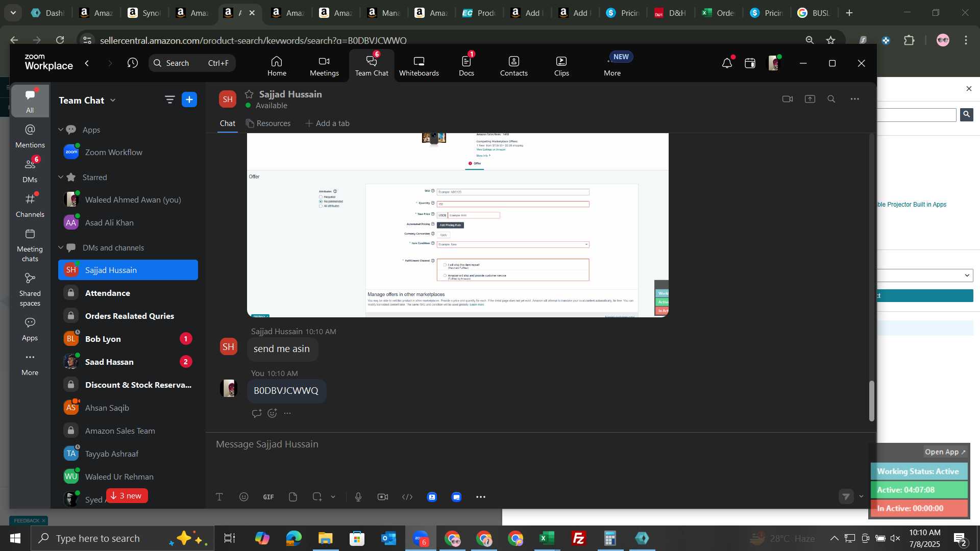Open the Bob Lyon chat
The image size is (980, 551).
[x=128, y=339]
